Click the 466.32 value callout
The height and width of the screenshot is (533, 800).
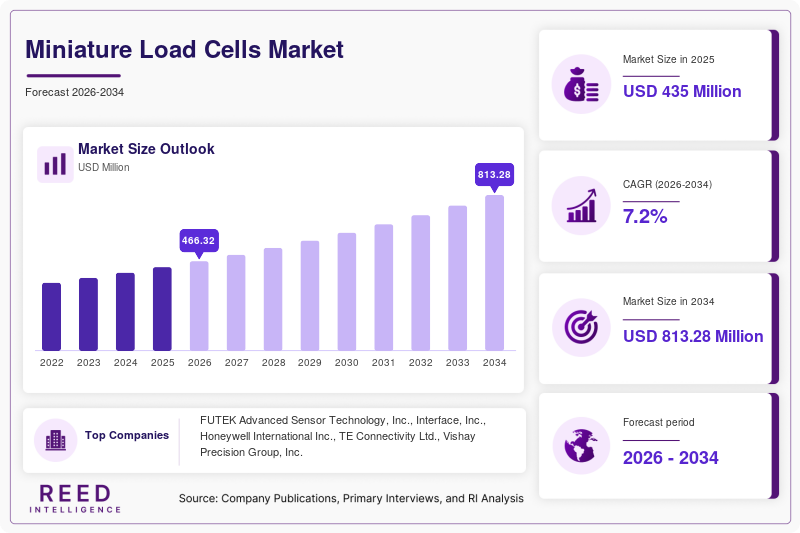coord(199,241)
